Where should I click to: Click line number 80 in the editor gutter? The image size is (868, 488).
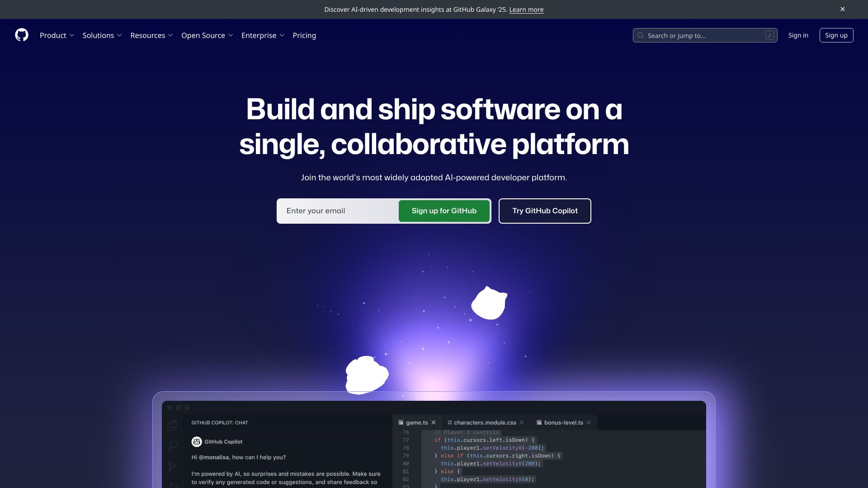pyautogui.click(x=406, y=464)
